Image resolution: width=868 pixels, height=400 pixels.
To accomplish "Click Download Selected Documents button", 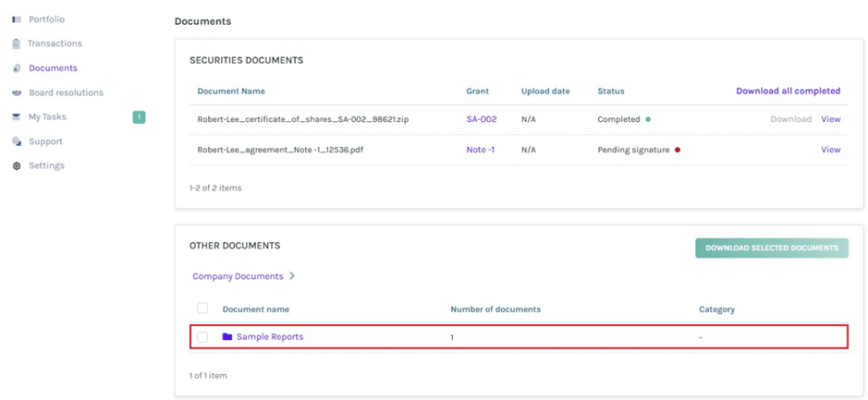I will pos(772,248).
